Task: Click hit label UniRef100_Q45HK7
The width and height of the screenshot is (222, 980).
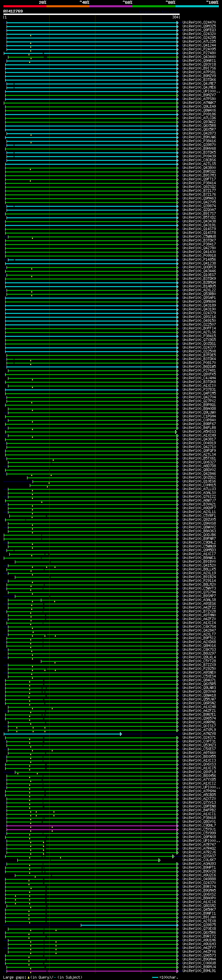Action: [199, 910]
